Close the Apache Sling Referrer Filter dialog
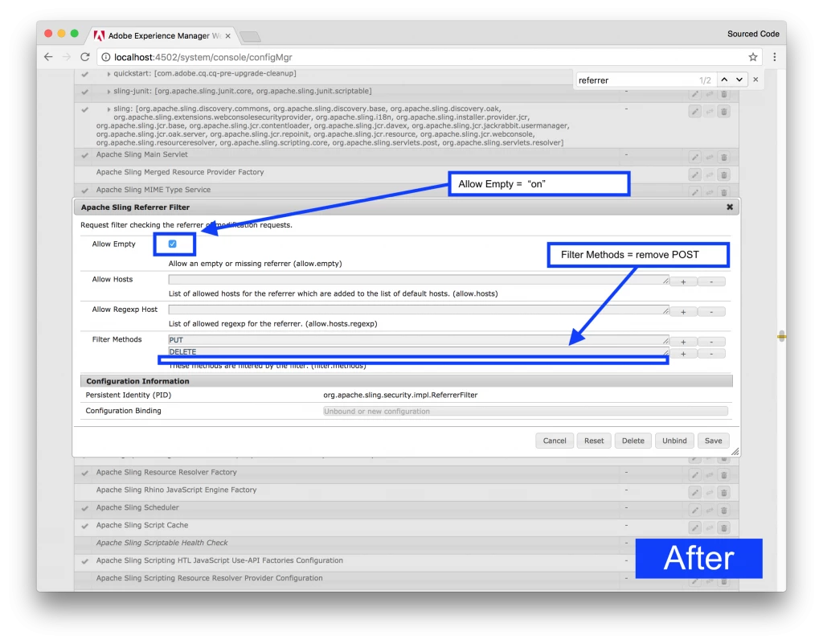Image resolution: width=823 pixels, height=644 pixels. pos(730,207)
